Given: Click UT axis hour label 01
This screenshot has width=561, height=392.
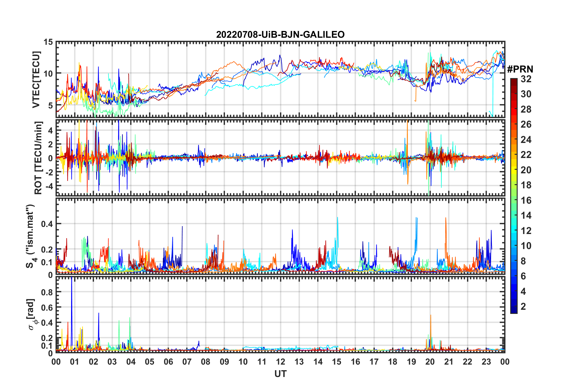Looking at the screenshot, I should 75,361.
